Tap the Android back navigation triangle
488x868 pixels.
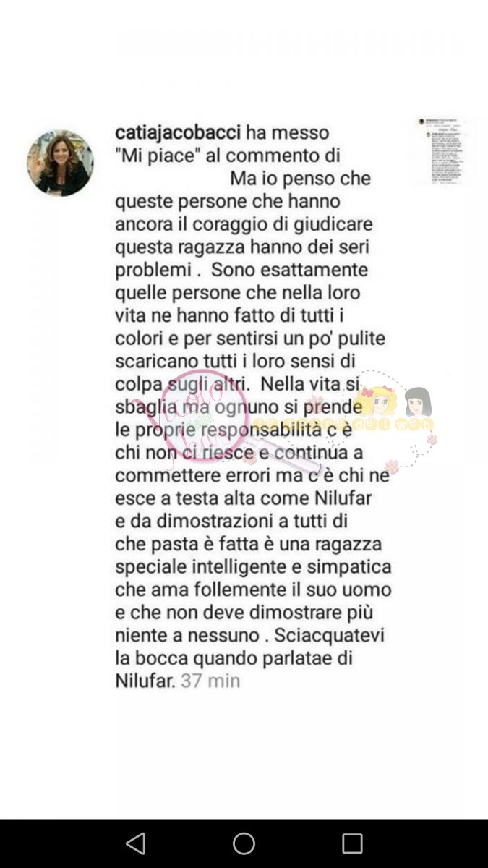(x=135, y=843)
